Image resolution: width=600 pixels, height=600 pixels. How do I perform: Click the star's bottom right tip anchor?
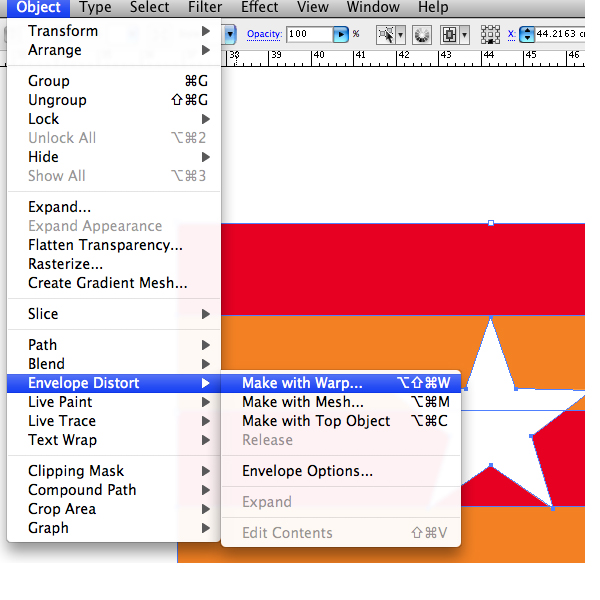(x=553, y=508)
